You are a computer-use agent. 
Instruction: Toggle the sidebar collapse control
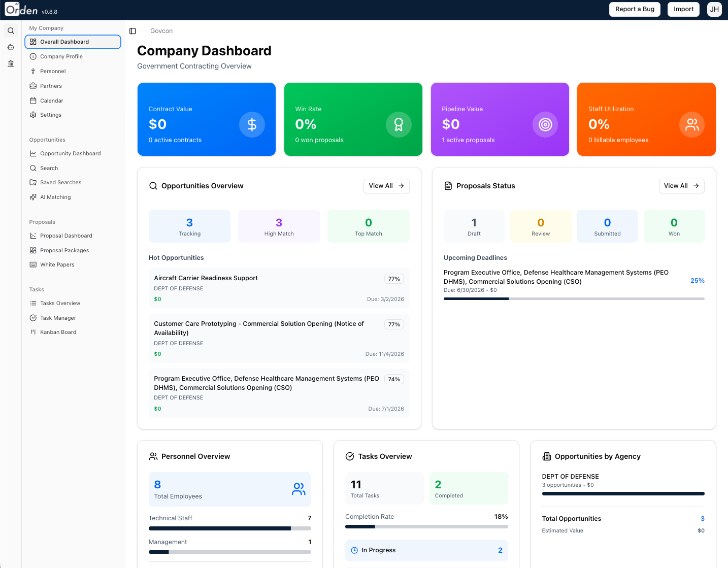tap(133, 31)
